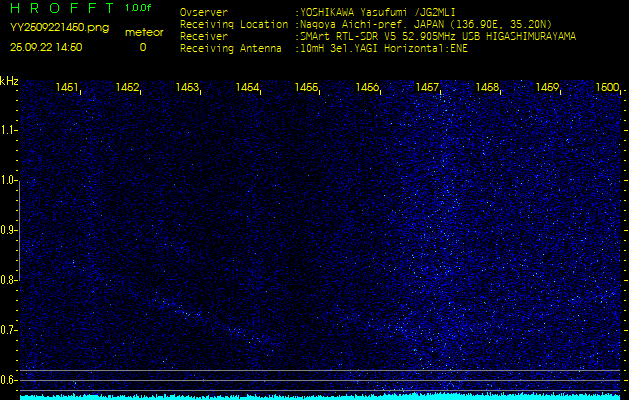Image resolution: width=629 pixels, height=400 pixels.
Task: Click the 1500 time marker
Action: click(607, 87)
